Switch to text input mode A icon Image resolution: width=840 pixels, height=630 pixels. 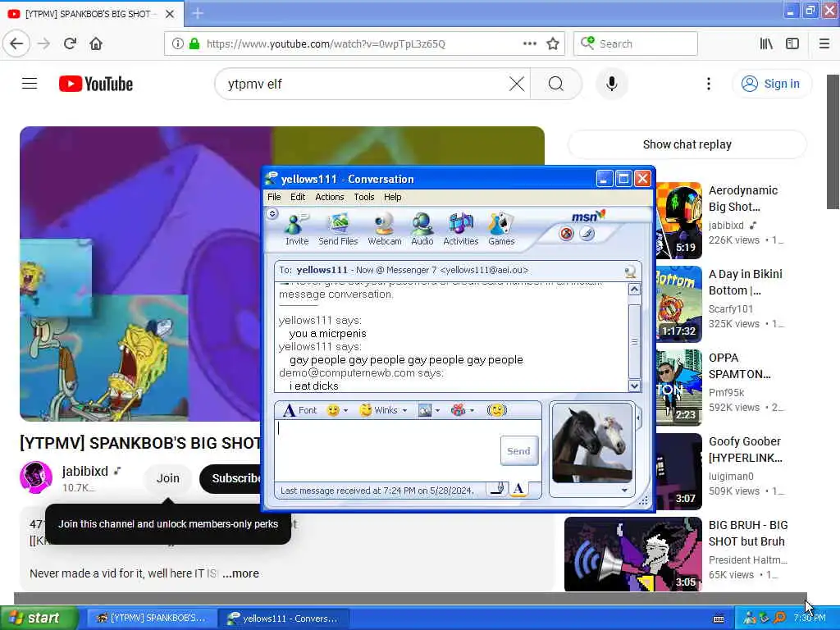[518, 489]
